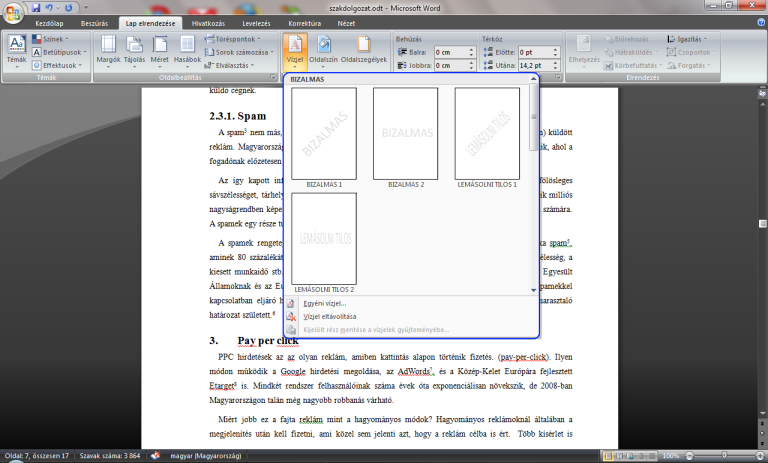The height and width of the screenshot is (463, 768).
Task: Click Word help question mark icon
Action: pos(761,22)
